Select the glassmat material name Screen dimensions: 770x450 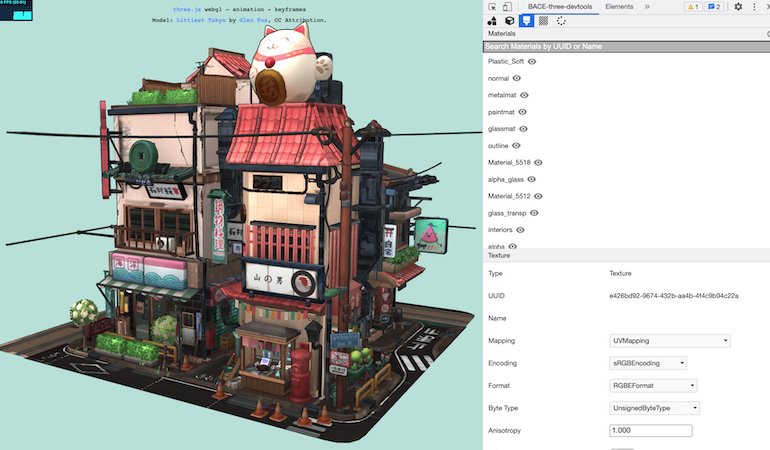point(501,129)
